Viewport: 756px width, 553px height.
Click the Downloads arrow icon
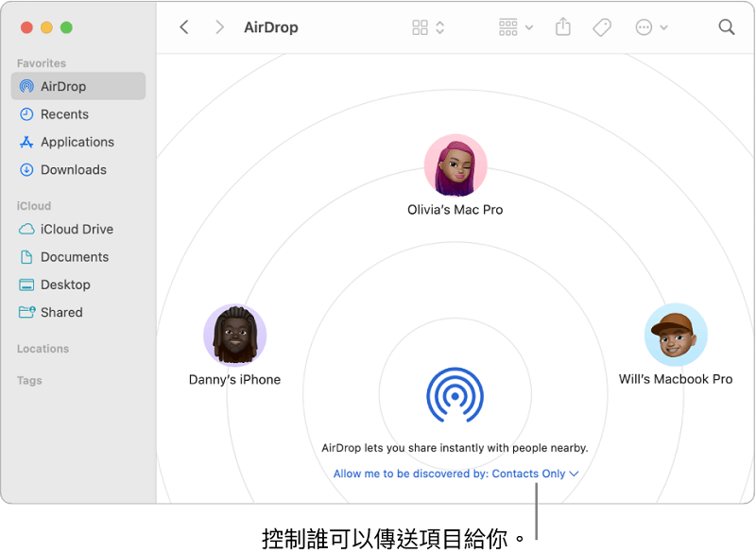(26, 170)
